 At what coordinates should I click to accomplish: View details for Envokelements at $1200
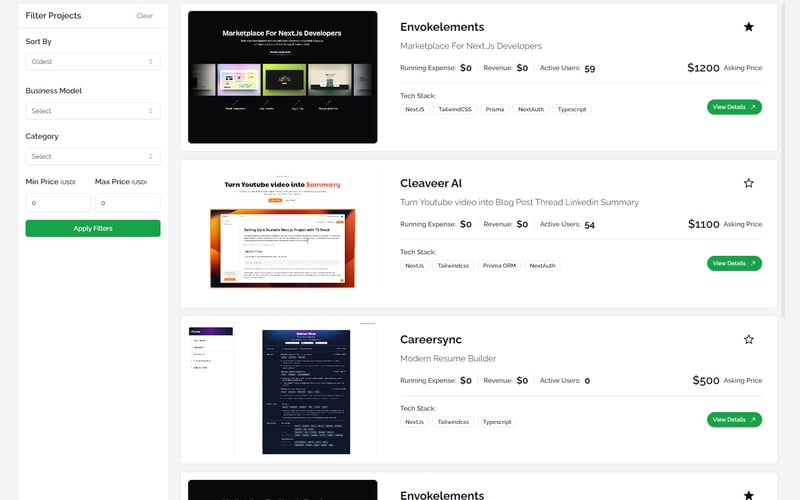(734, 107)
